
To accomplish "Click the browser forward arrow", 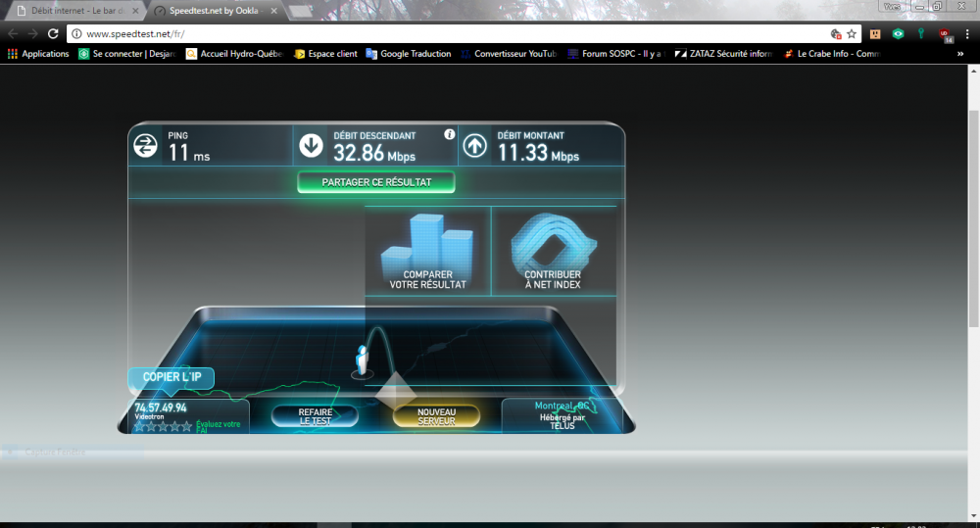I will (32, 33).
